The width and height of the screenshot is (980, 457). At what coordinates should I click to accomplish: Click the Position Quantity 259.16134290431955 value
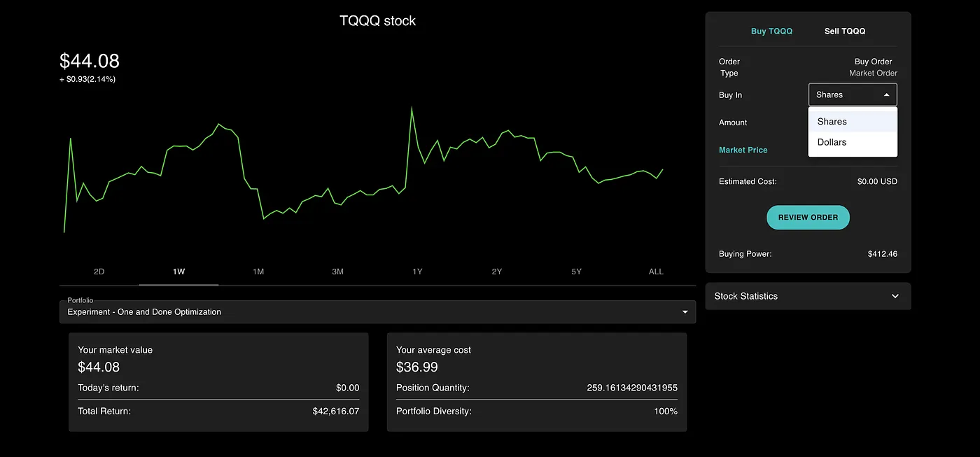tap(632, 388)
